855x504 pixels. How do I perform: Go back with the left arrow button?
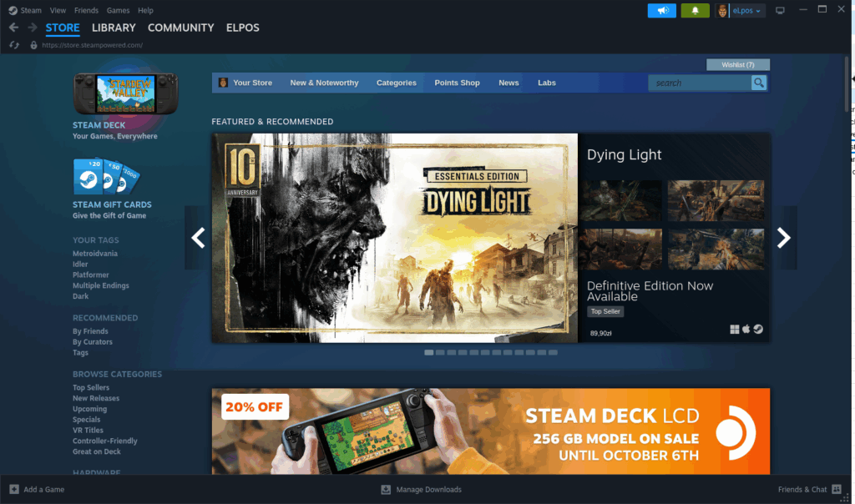tap(13, 28)
